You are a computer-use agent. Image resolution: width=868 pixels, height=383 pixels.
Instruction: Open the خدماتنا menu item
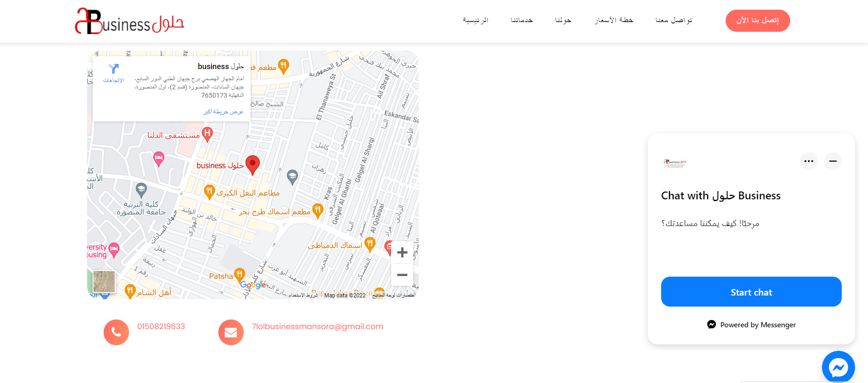coord(522,20)
